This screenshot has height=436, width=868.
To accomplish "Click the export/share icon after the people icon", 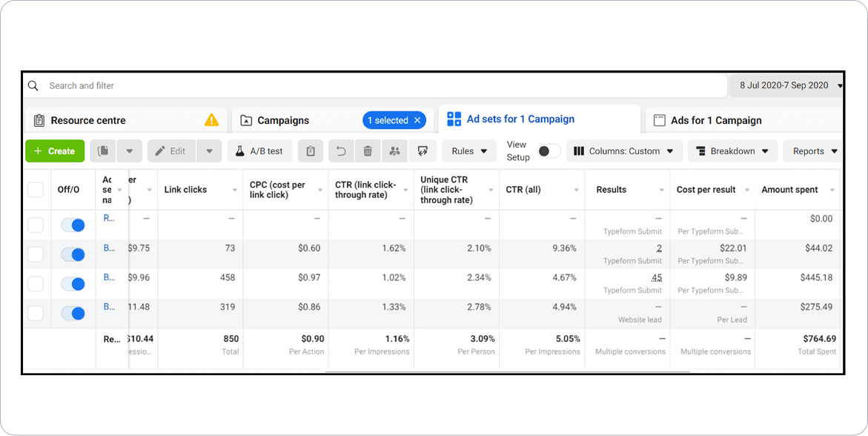I will point(423,151).
